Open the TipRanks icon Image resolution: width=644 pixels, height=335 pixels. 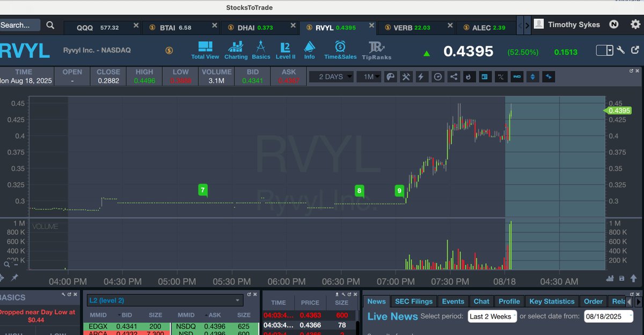(377, 51)
